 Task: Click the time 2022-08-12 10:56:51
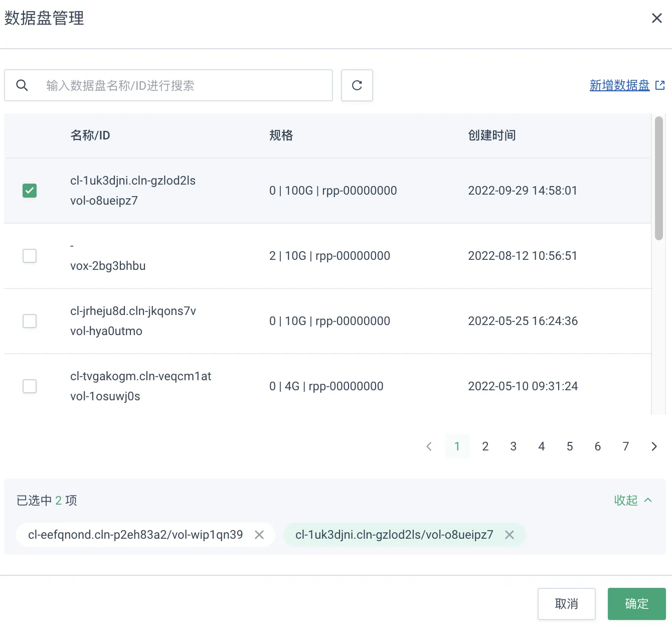(523, 256)
